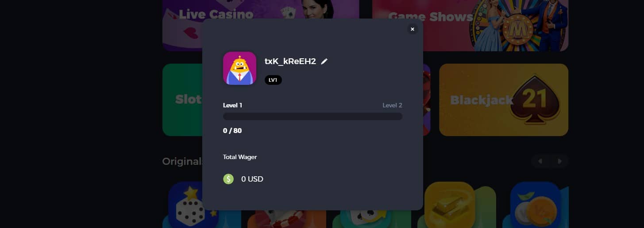Close the profile popup with the X
644x228 pixels.
pyautogui.click(x=413, y=29)
